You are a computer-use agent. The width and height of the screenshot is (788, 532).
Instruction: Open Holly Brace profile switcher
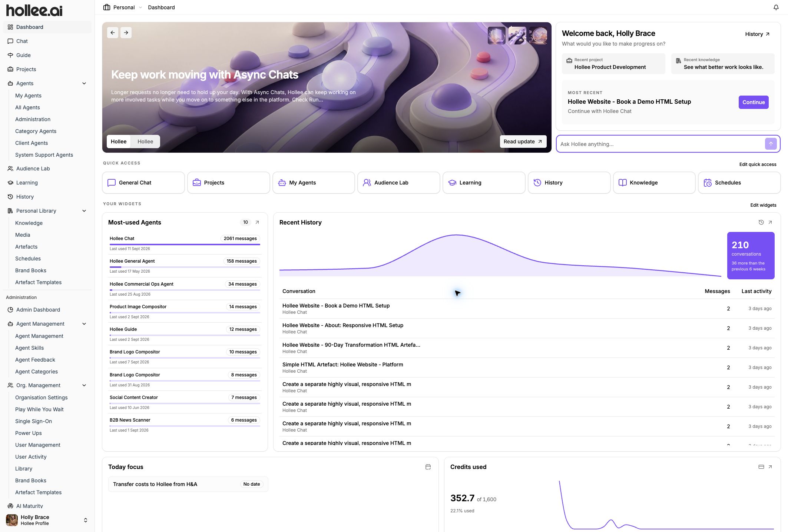coord(47,520)
